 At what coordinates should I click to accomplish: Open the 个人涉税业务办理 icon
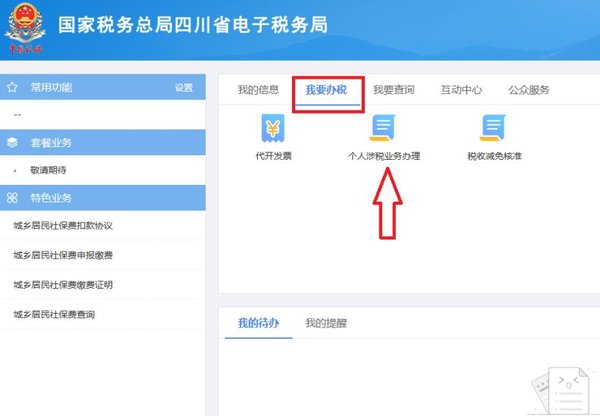point(383,128)
